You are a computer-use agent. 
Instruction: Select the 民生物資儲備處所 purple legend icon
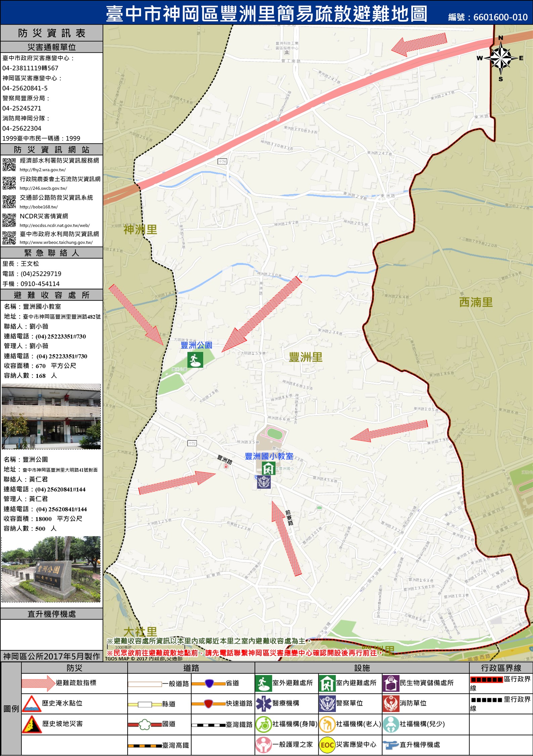click(x=391, y=683)
